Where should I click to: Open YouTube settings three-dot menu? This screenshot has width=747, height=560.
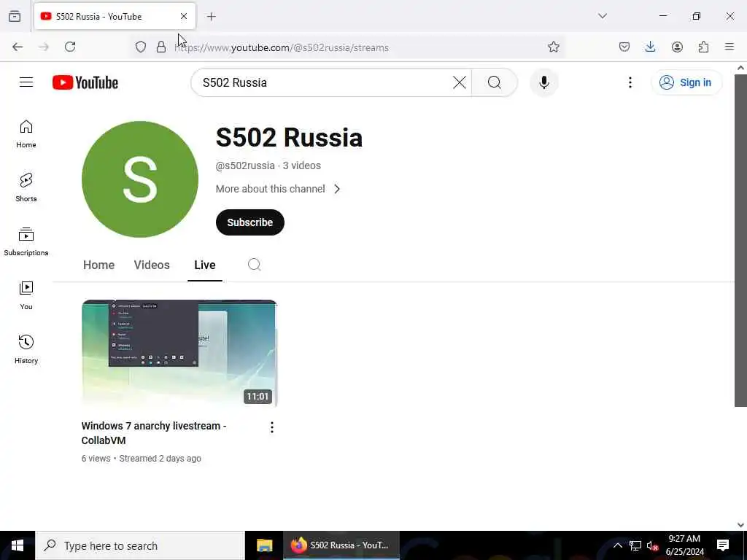coord(630,82)
